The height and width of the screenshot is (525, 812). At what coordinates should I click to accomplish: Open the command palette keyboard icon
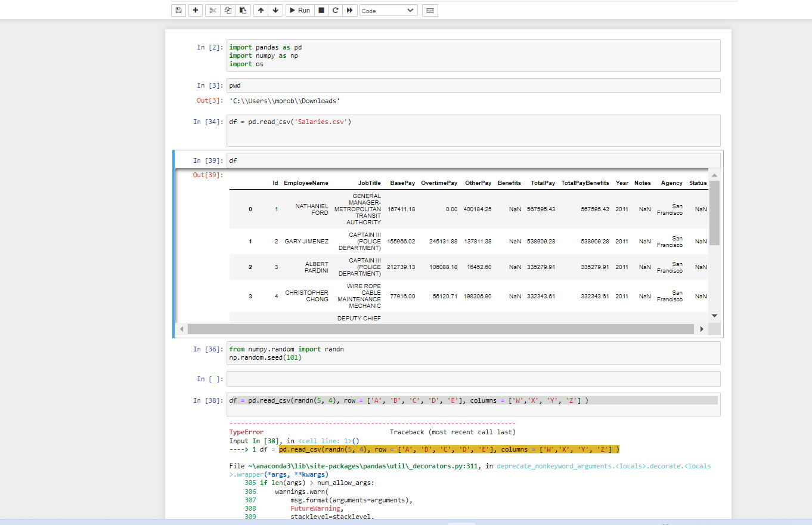430,10
